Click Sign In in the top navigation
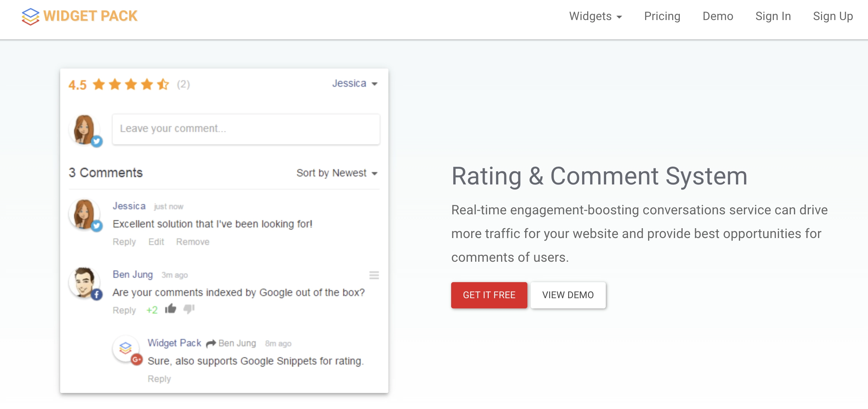 pos(773,16)
